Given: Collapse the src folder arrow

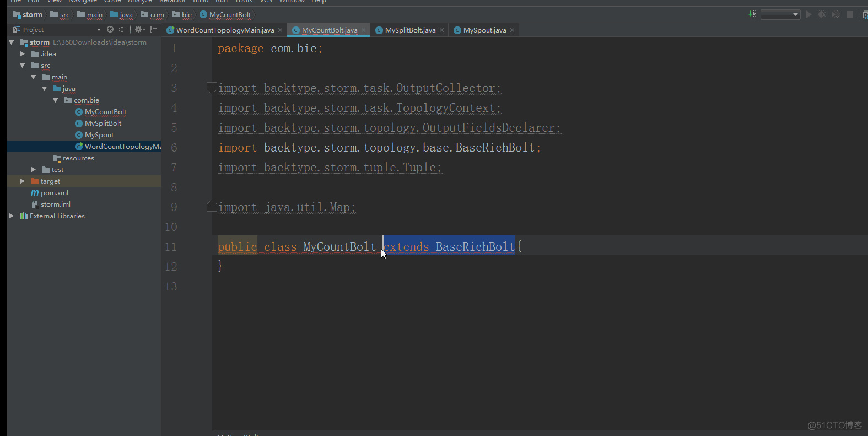Looking at the screenshot, I should [x=23, y=66].
